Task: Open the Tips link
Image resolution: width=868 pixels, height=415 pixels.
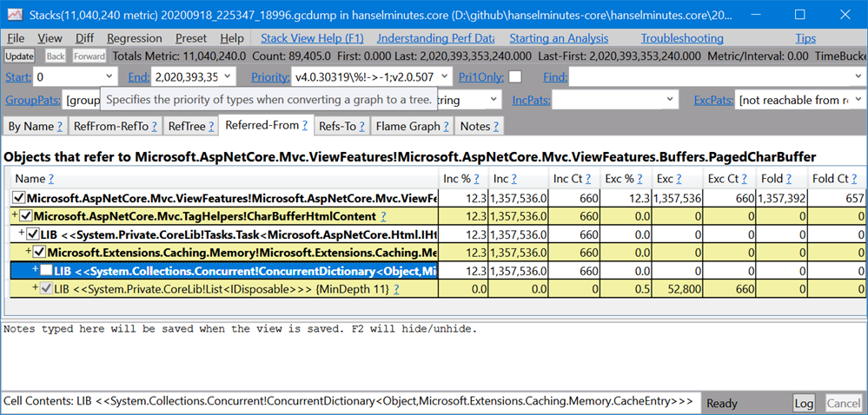Action: point(805,38)
